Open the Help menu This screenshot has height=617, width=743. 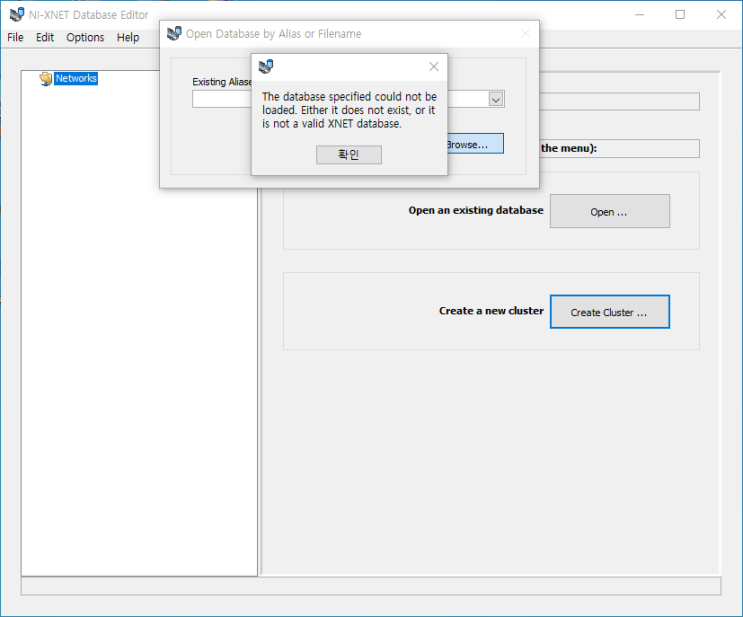128,37
